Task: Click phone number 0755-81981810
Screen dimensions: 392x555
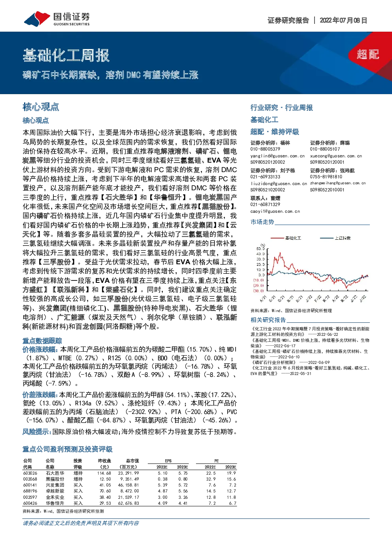Action: [326, 177]
